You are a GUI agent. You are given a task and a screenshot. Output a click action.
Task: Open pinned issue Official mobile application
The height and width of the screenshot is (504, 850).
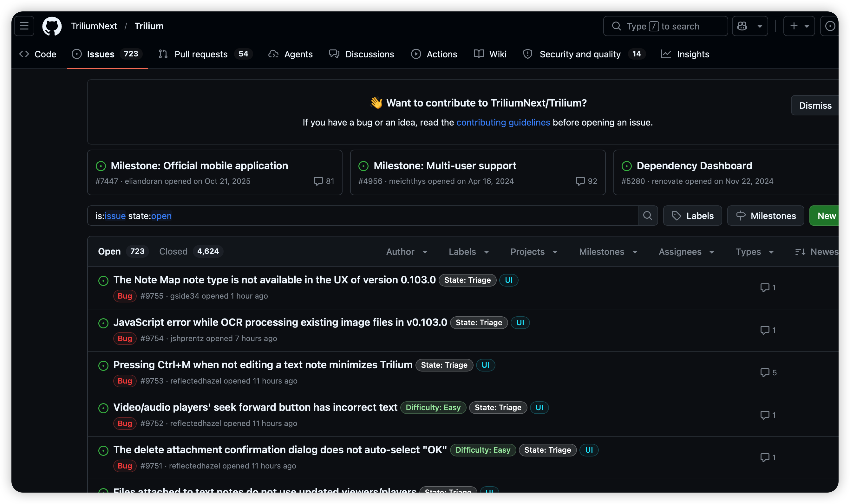[199, 165]
